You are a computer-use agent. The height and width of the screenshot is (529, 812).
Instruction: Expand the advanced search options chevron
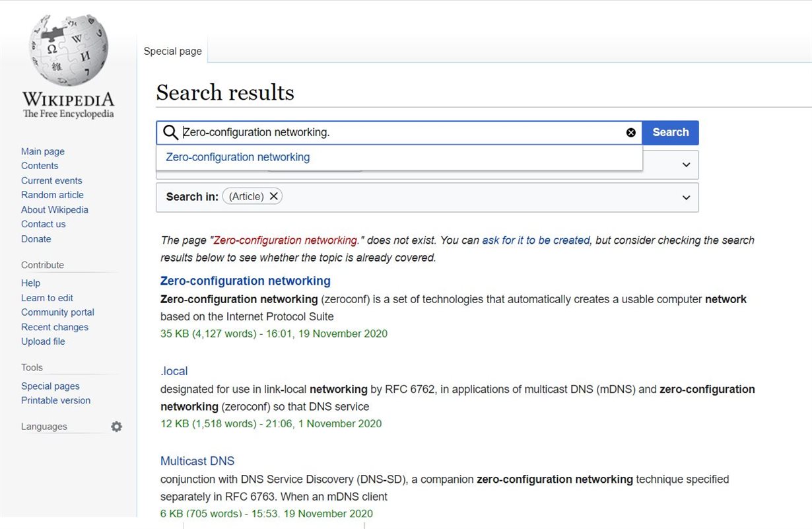coord(686,165)
